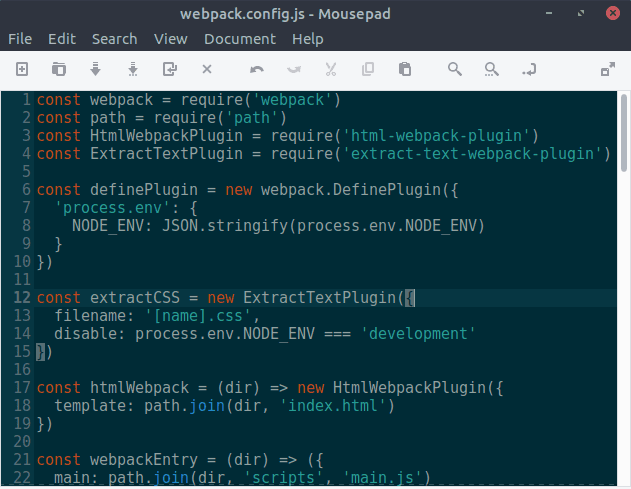Open Find and Replace from the toolbar
Screen dimensions: 631x489
pyautogui.click(x=491, y=69)
